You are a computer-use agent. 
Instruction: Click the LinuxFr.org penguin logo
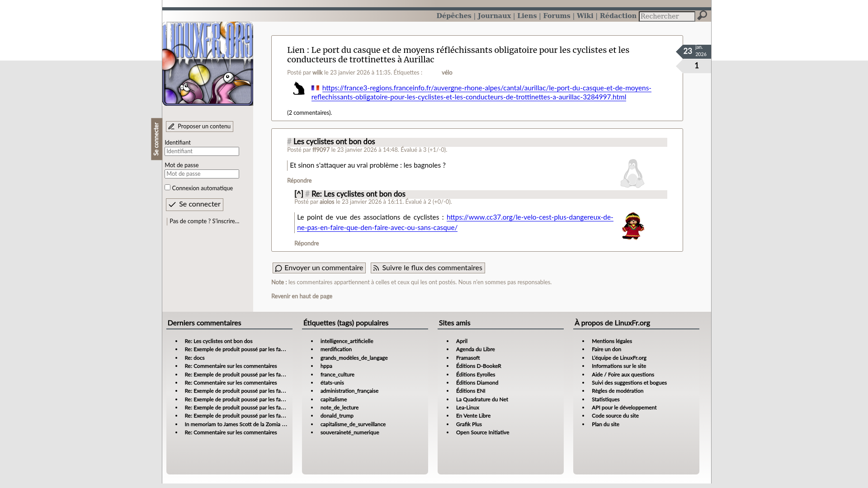click(x=208, y=64)
